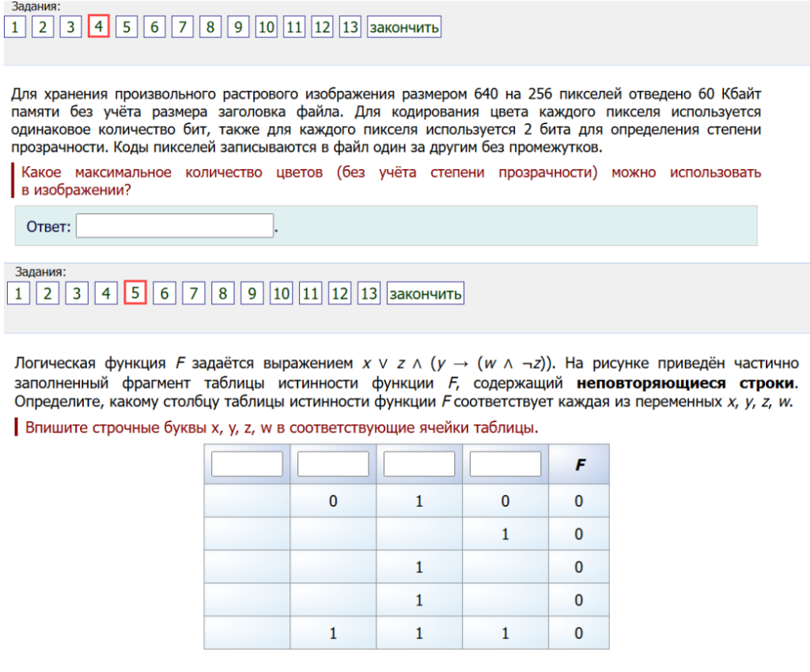Go to task 11 in lower navigation row

coord(310,294)
